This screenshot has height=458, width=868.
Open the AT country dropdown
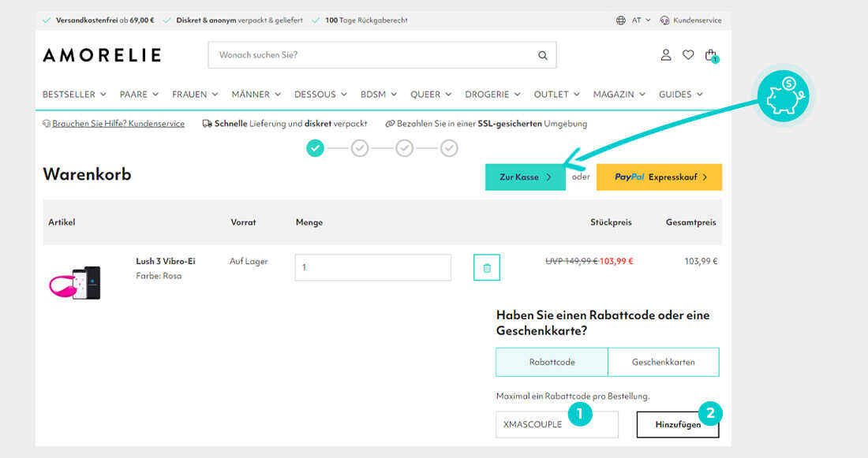tap(641, 20)
